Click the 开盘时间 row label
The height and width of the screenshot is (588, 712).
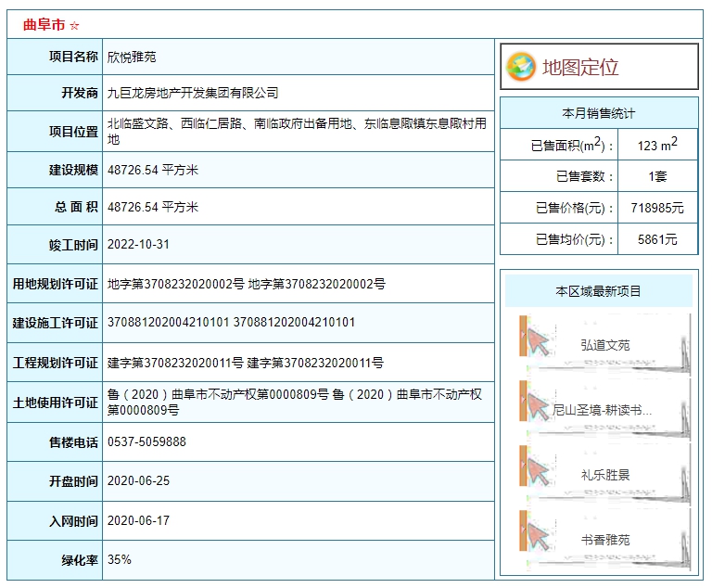click(x=73, y=481)
